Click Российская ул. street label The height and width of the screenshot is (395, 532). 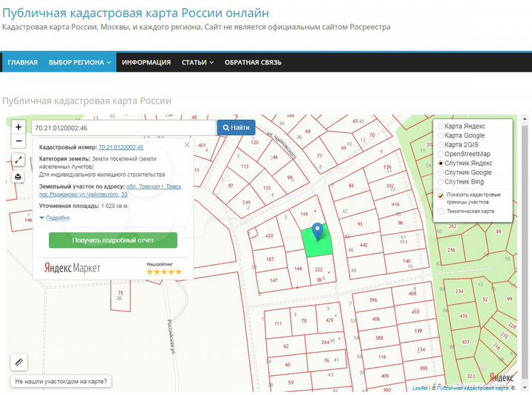[171, 337]
